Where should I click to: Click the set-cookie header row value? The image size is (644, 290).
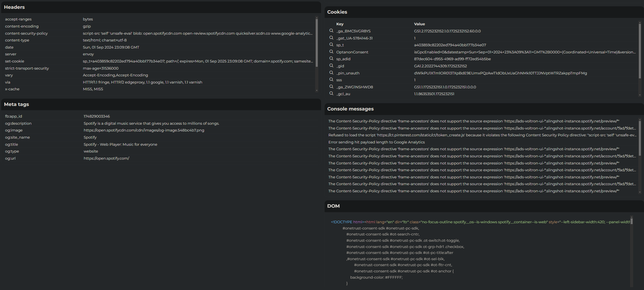tap(197, 61)
